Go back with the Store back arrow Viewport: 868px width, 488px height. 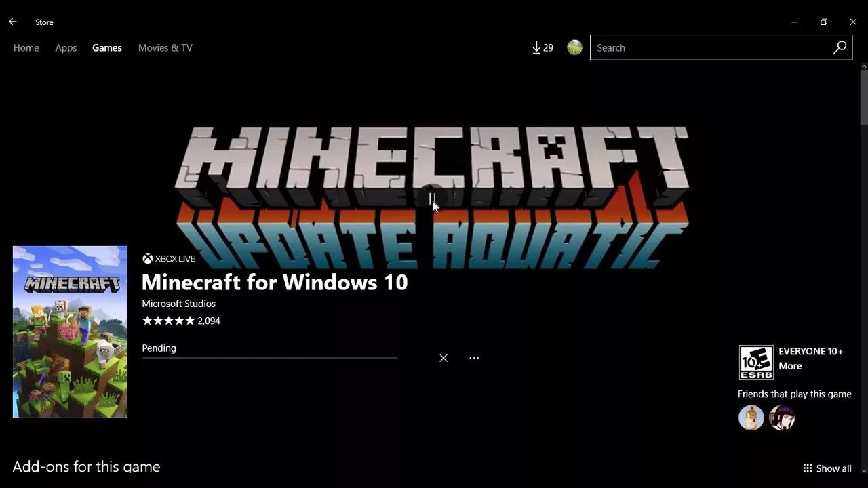(x=12, y=22)
